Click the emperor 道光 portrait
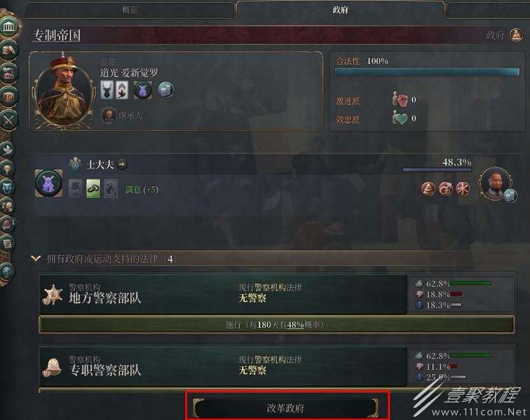530x420 pixels. pos(64,91)
